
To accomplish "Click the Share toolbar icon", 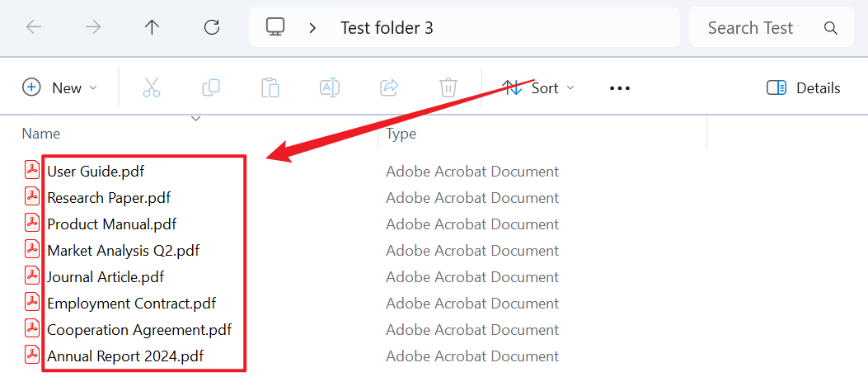I will 389,87.
